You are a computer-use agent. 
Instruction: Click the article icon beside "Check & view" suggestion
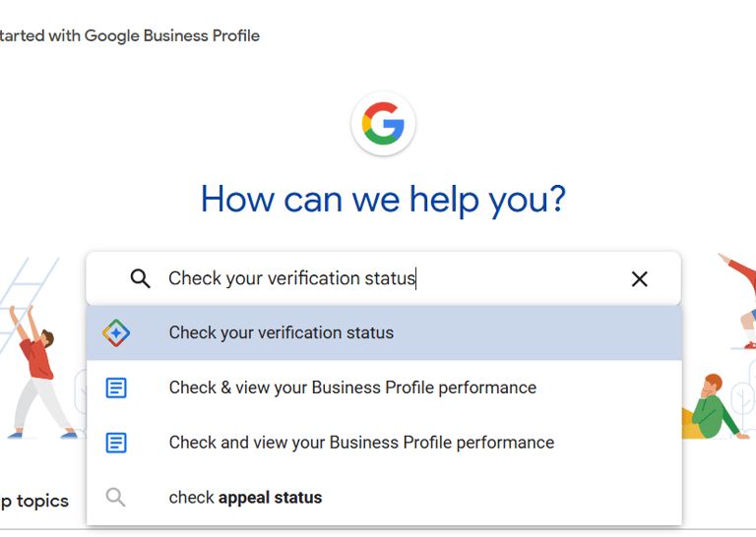coord(116,388)
